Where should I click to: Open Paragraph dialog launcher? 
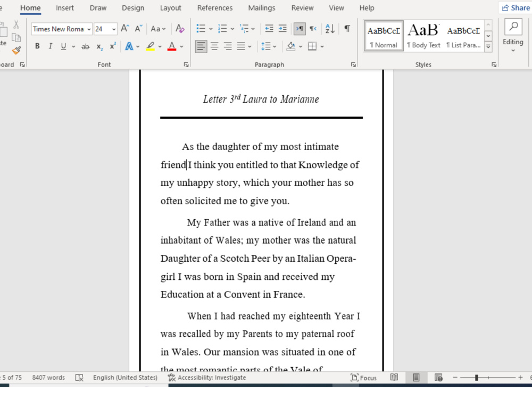pos(354,64)
